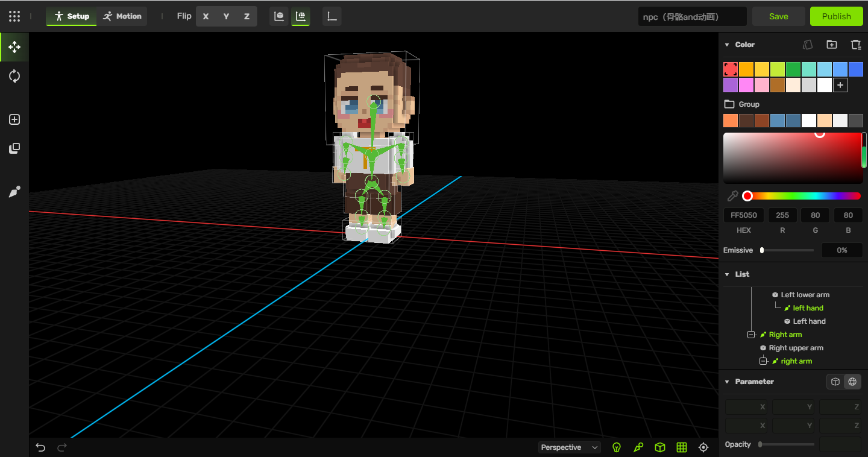868x457 pixels.
Task: Click the Opacity slider track
Action: [787, 444]
